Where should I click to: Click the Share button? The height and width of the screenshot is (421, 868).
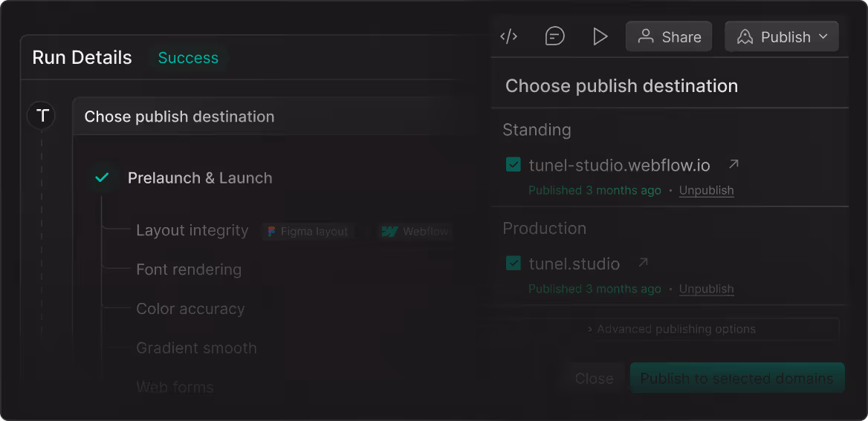click(669, 36)
